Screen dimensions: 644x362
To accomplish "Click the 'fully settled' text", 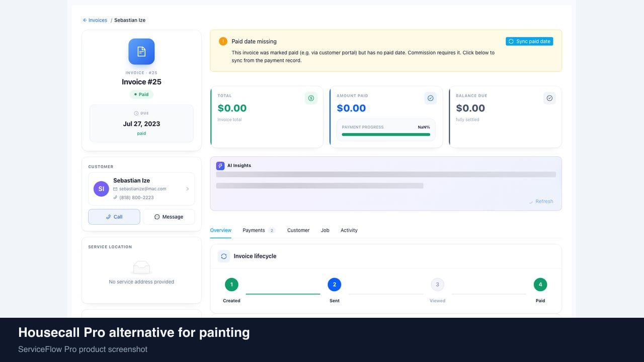I will [x=467, y=120].
